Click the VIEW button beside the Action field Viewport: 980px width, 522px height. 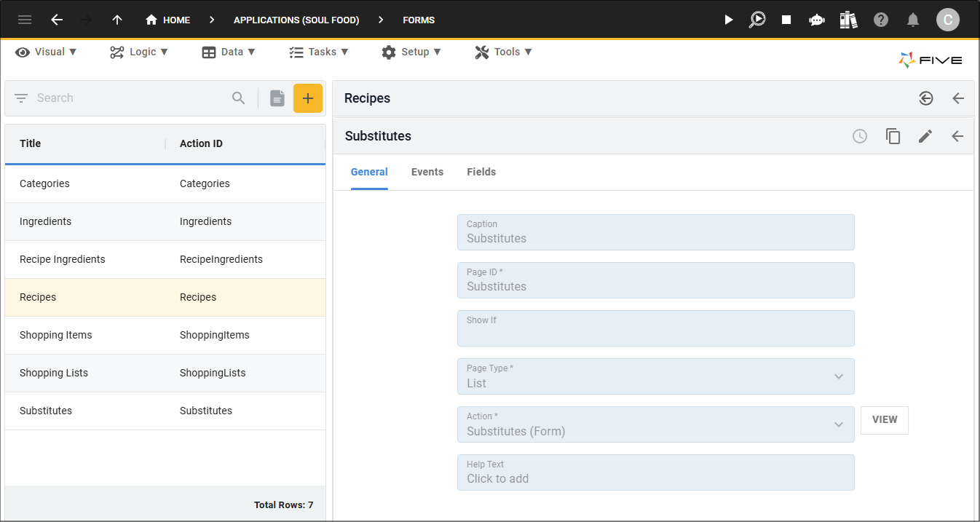(x=884, y=420)
